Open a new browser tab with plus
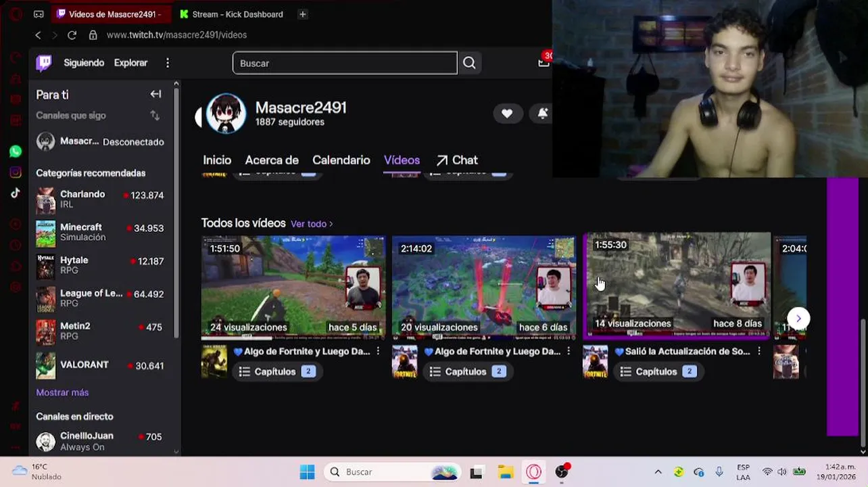 point(303,14)
